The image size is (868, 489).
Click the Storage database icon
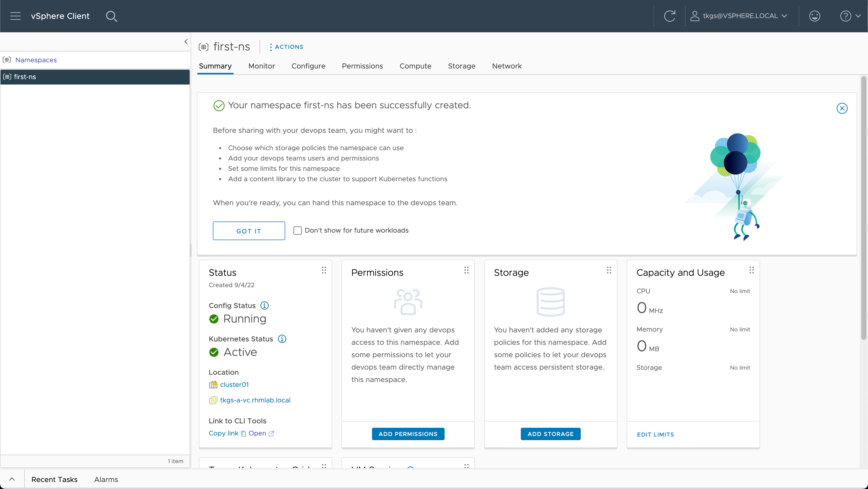551,302
